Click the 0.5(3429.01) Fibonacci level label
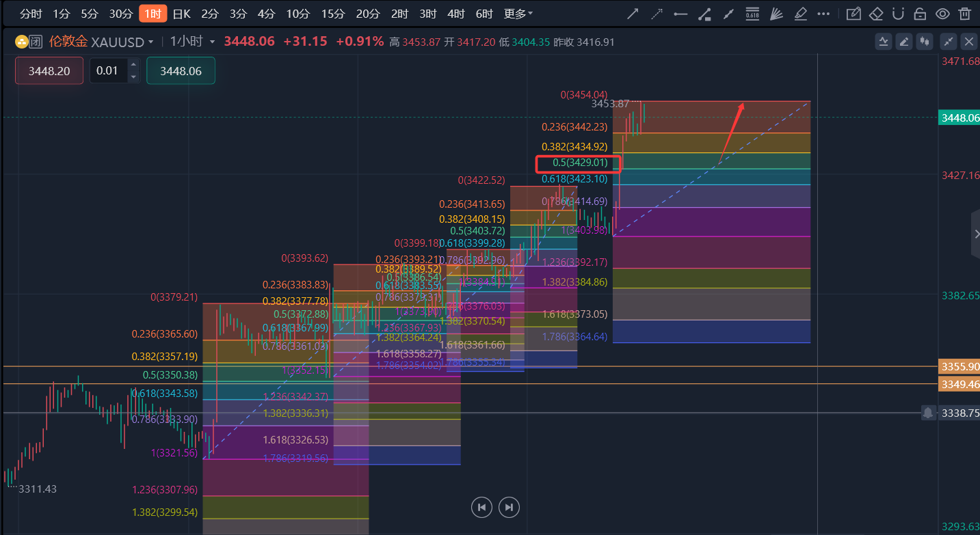980x535 pixels. 581,163
